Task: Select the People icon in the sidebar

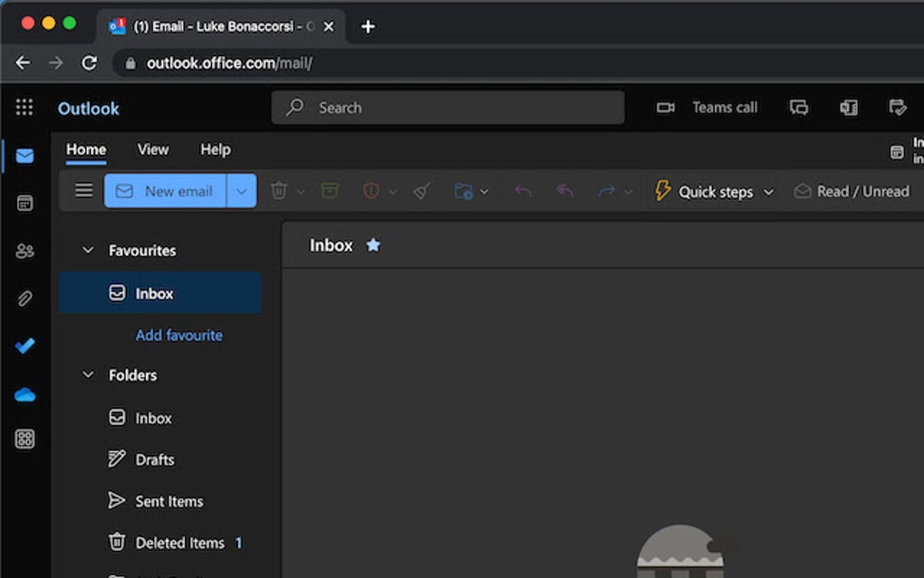Action: pyautogui.click(x=24, y=250)
